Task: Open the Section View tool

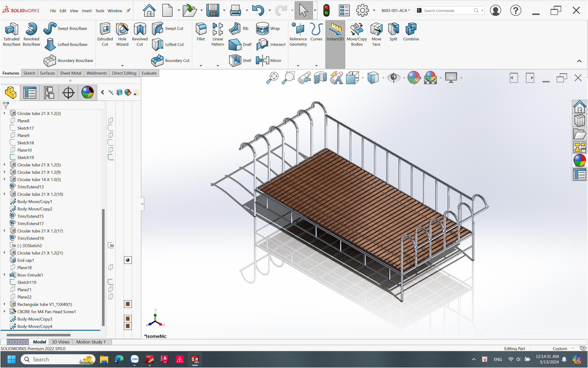Action: click(320, 78)
